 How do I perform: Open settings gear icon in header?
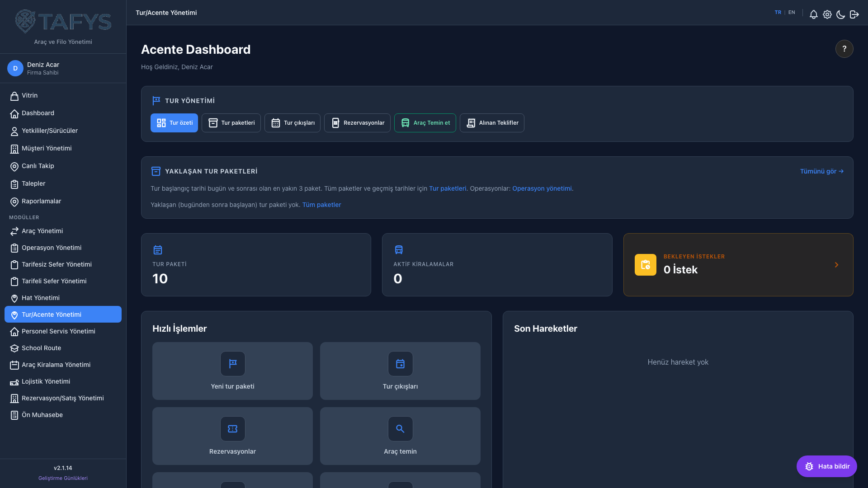[x=827, y=14]
